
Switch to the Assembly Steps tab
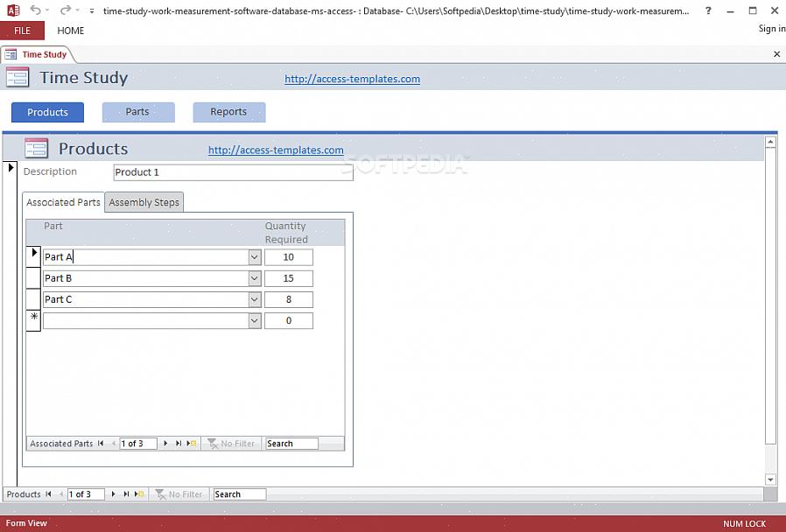(x=144, y=202)
